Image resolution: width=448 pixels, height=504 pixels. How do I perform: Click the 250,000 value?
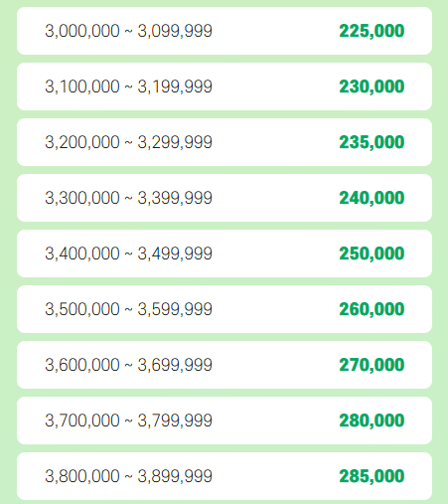pos(372,253)
